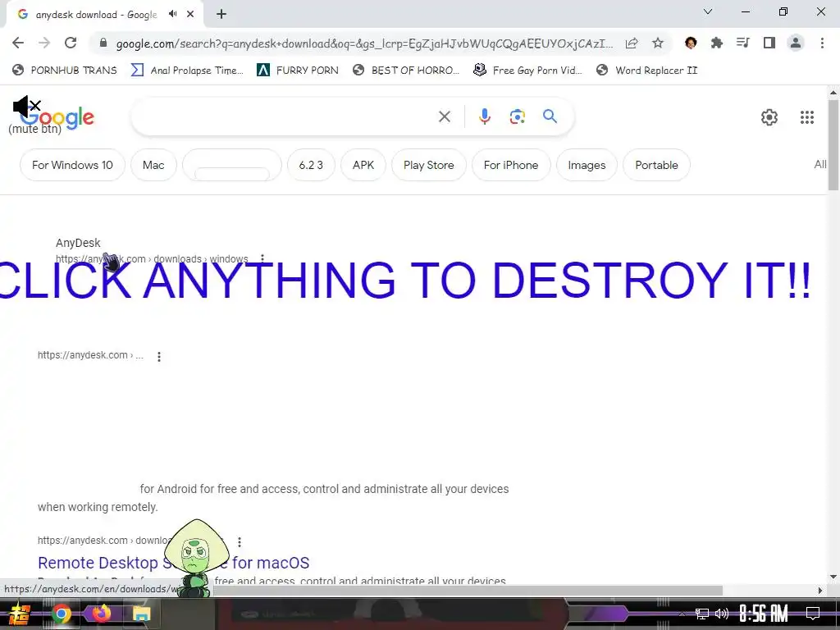The height and width of the screenshot is (630, 840).
Task: Open the volume tray icon
Action: 722,614
